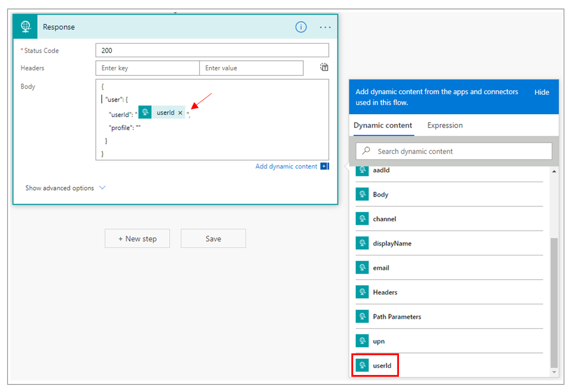Image resolution: width=572 pixels, height=392 pixels.
Task: Focus the Status Code field
Action: 212,50
